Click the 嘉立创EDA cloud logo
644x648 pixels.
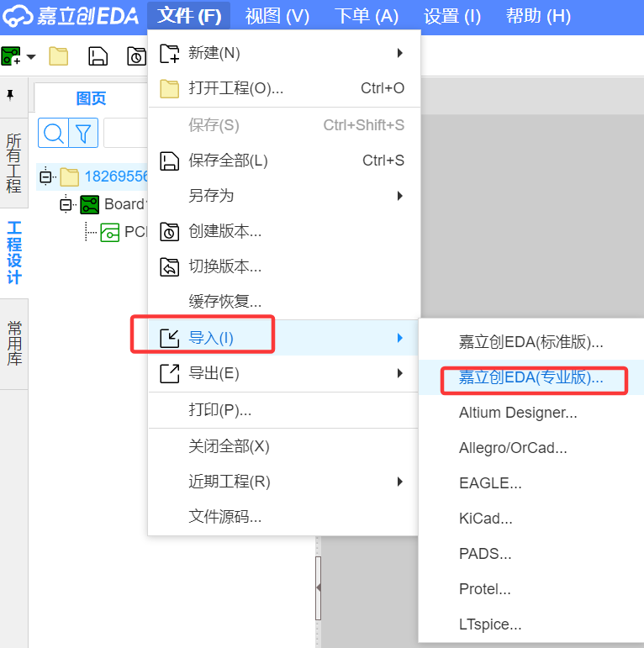point(18,16)
